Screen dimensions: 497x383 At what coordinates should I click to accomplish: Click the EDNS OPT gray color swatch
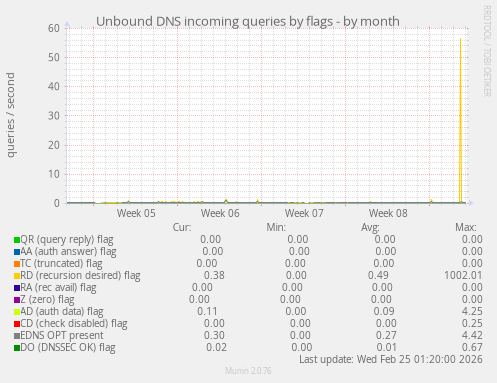(17, 336)
